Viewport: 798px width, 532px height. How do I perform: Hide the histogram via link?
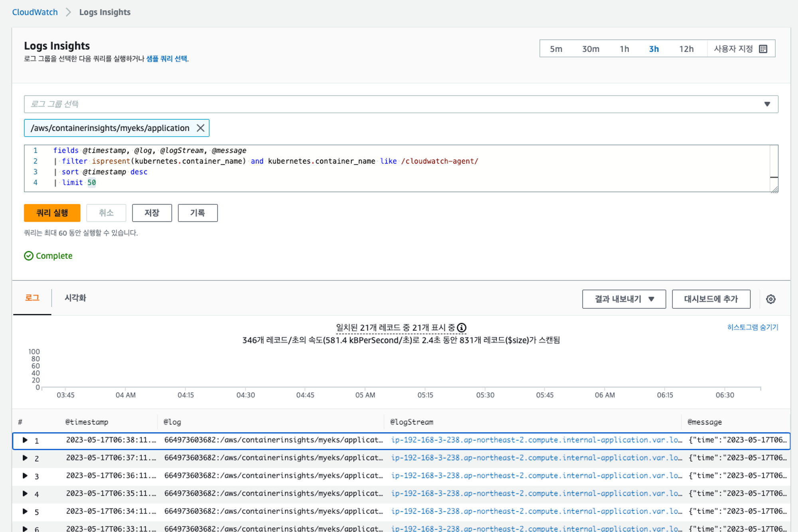click(x=752, y=327)
